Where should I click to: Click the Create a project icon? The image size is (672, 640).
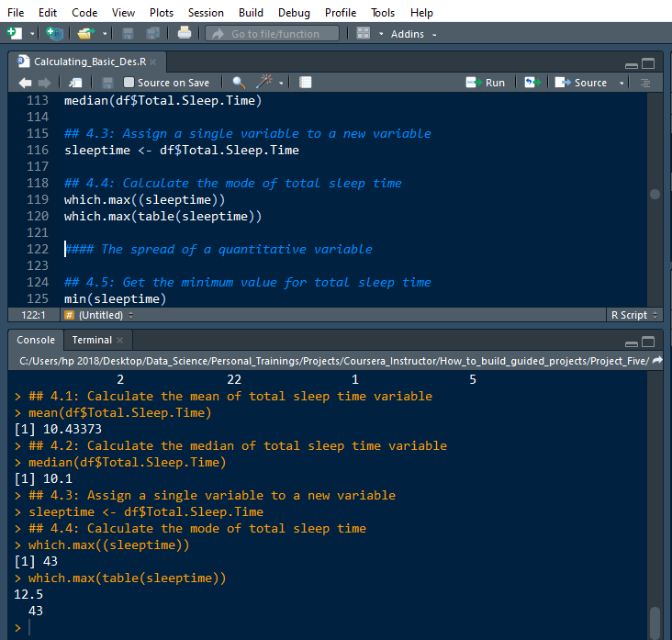pyautogui.click(x=55, y=33)
